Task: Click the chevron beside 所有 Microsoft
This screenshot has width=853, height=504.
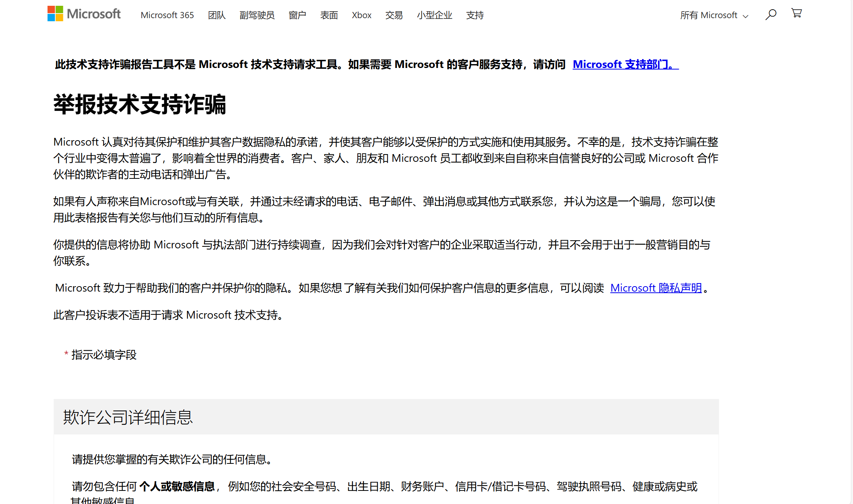Action: click(x=746, y=16)
